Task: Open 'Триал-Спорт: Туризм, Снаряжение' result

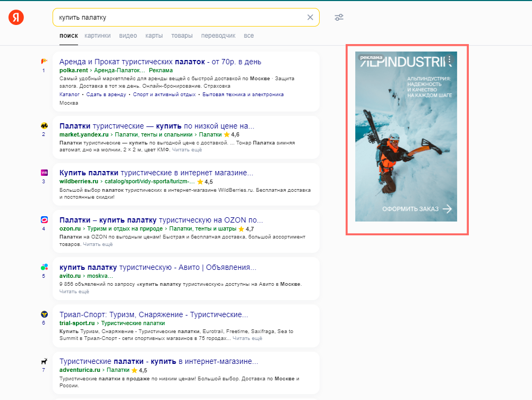Action: tap(153, 314)
